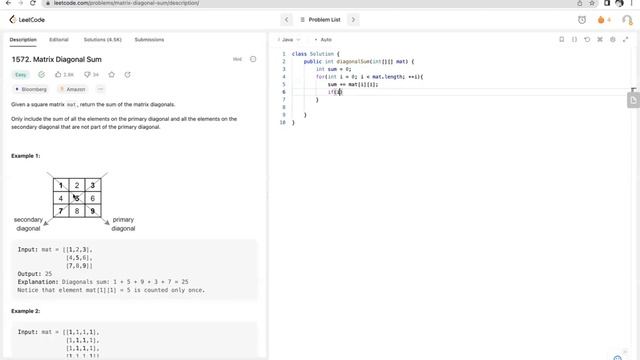Click the editor shortcuts icon
This screenshot has width=640, height=360.
(600, 40)
